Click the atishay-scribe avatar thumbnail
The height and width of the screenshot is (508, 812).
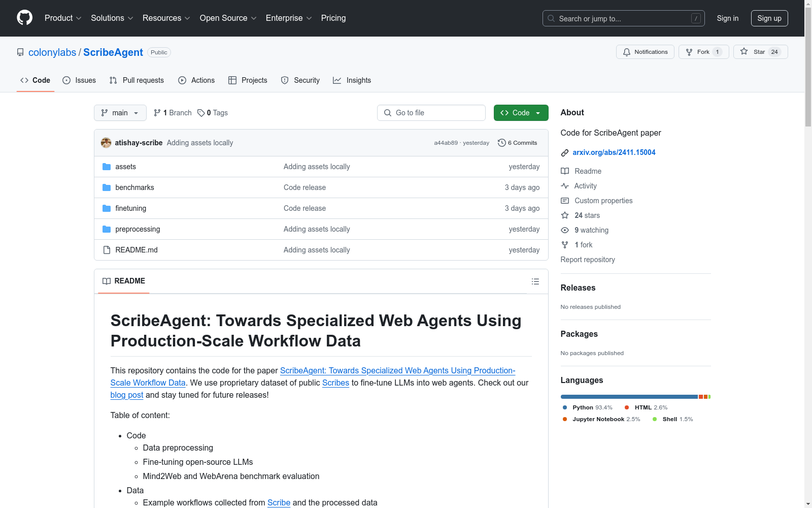(106, 143)
